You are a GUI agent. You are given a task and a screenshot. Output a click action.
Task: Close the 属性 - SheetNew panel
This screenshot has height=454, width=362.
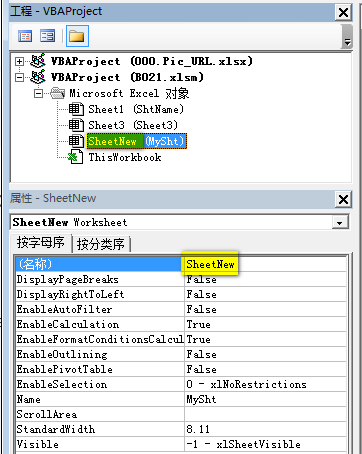pos(343,200)
